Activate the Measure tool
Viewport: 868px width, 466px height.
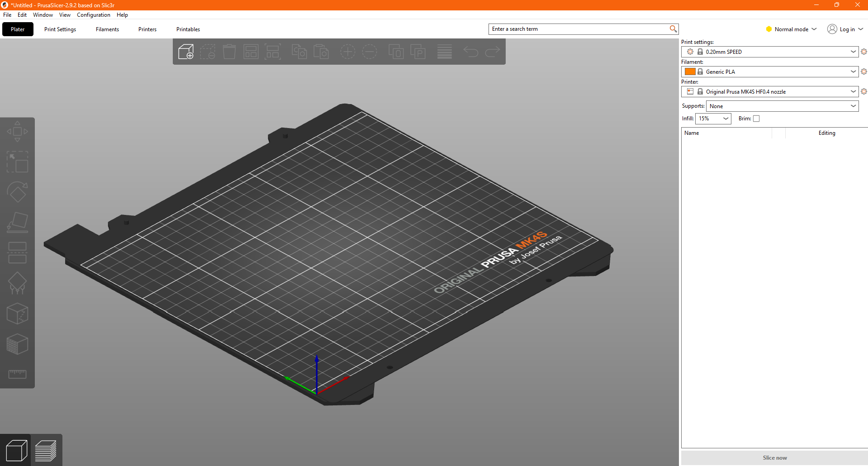(x=17, y=374)
